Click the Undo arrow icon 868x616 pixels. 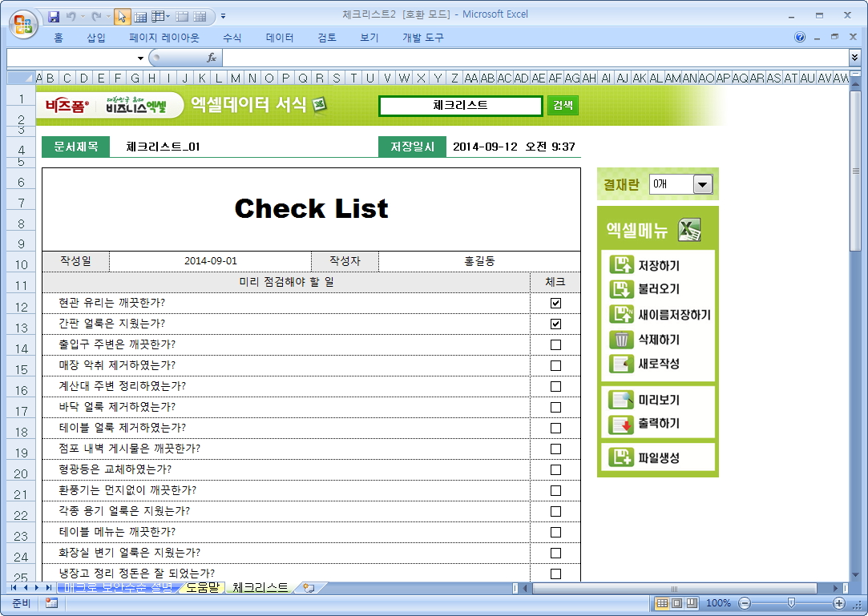[71, 17]
